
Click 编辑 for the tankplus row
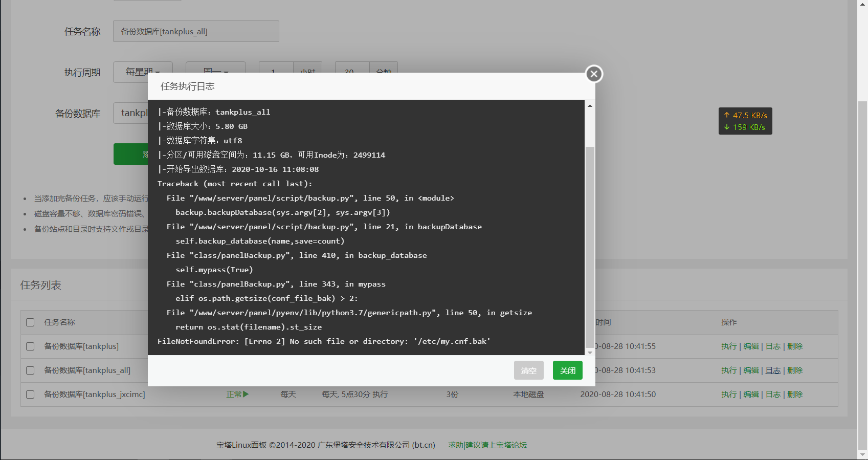(751, 346)
